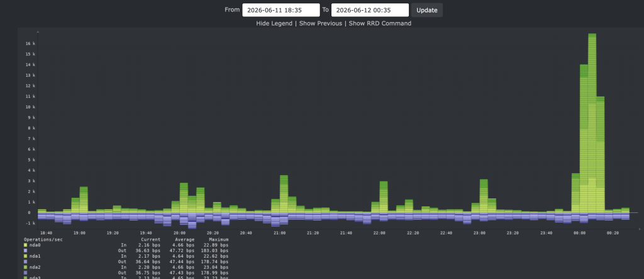Click the Operations/sec legend heading

click(43, 239)
